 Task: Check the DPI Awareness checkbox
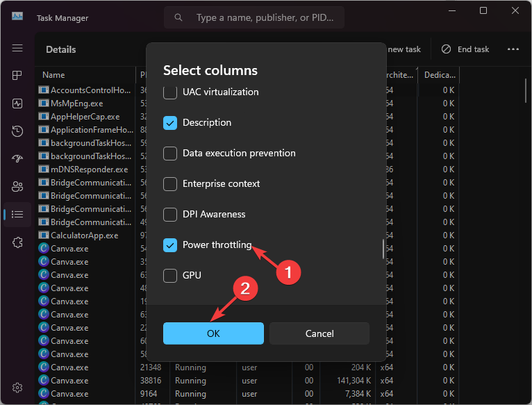click(x=170, y=214)
